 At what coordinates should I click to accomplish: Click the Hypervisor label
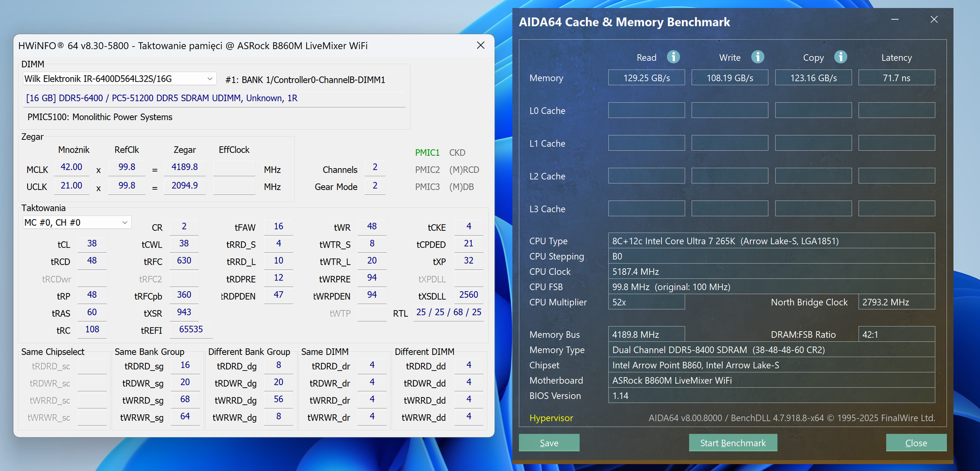click(x=551, y=418)
